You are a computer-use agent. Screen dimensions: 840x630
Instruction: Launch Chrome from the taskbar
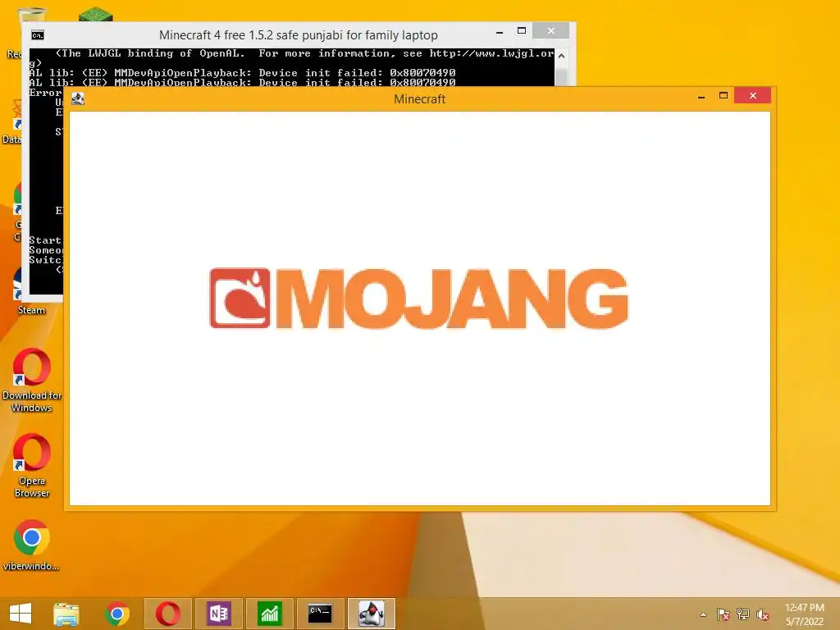point(117,614)
